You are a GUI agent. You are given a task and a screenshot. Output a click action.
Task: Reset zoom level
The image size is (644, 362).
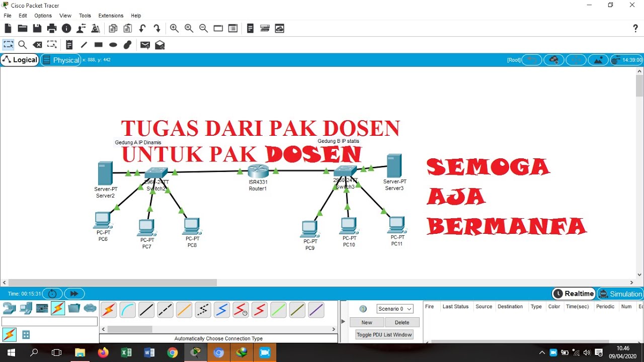coord(189,29)
